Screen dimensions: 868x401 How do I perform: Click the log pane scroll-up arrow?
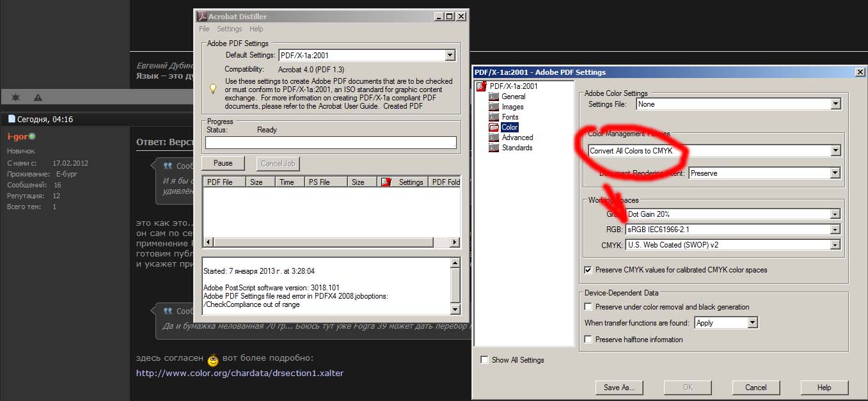pyautogui.click(x=455, y=263)
